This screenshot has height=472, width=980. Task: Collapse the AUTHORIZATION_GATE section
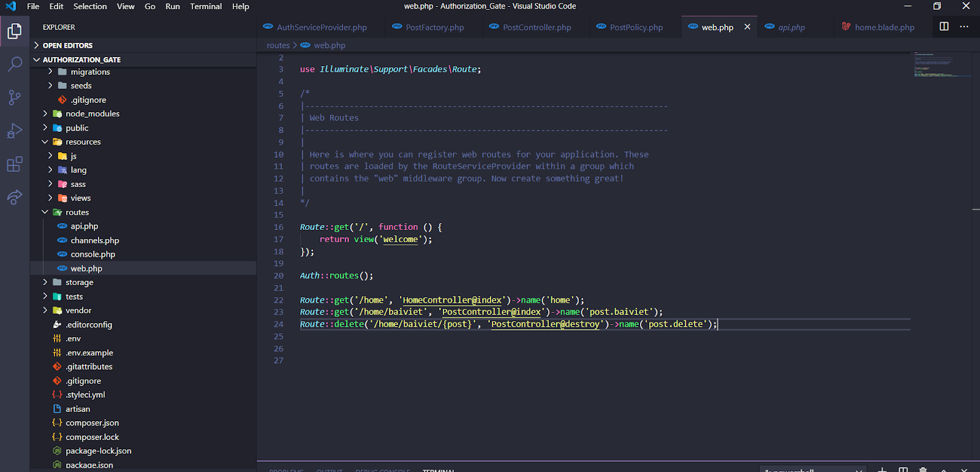point(37,59)
